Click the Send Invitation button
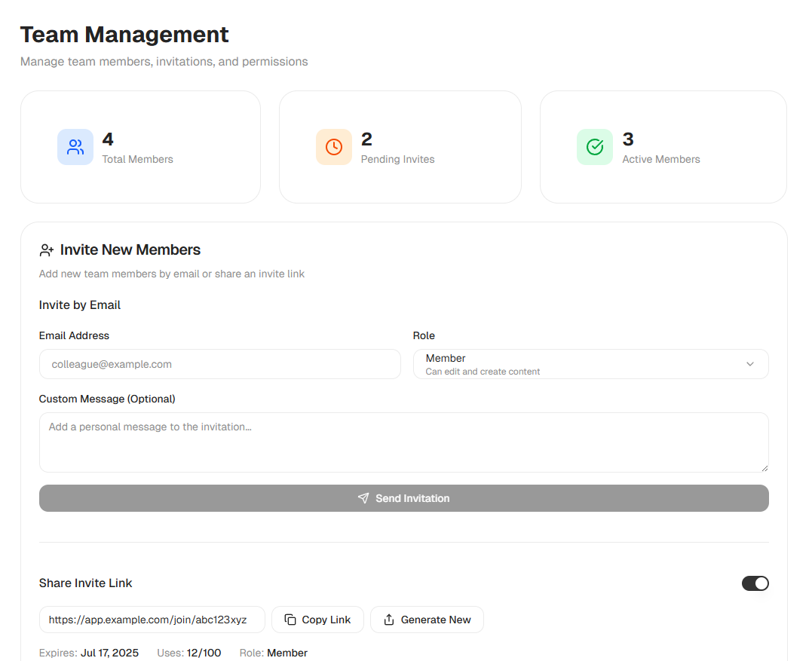The height and width of the screenshot is (661, 812). (404, 498)
